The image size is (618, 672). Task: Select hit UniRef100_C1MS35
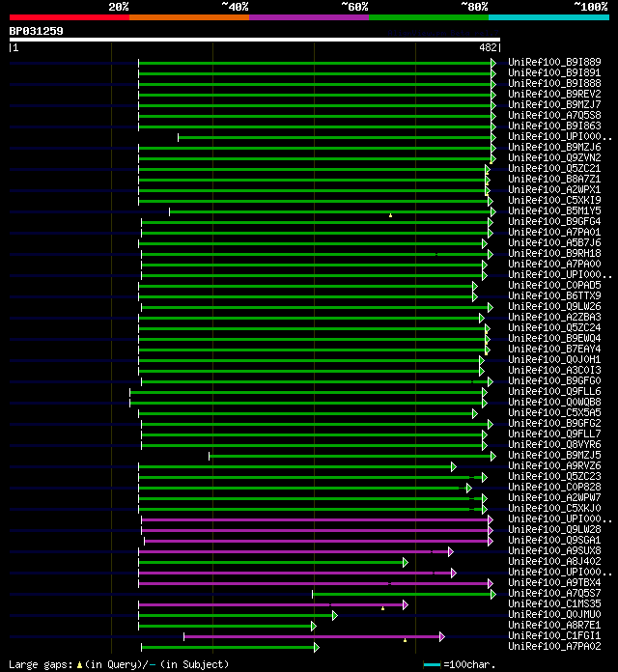pyautogui.click(x=554, y=603)
